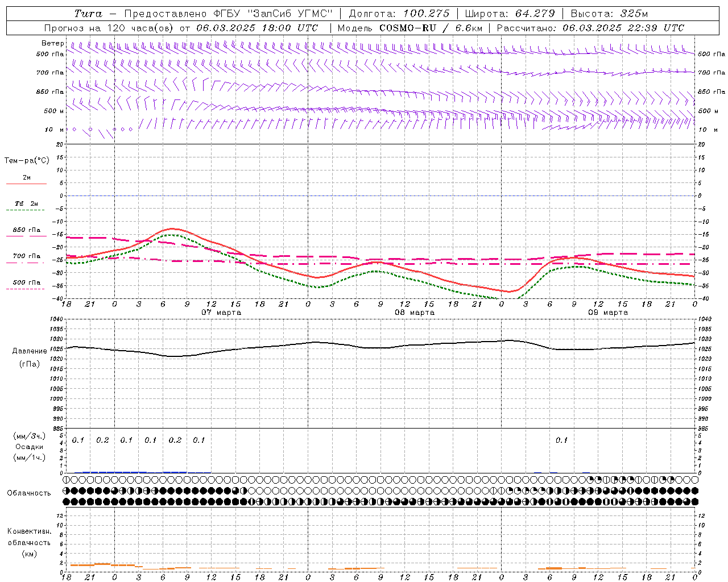Screen dimensions: 728x582
Task: Click the "Ветер" wind panel label
Action: 53,43
